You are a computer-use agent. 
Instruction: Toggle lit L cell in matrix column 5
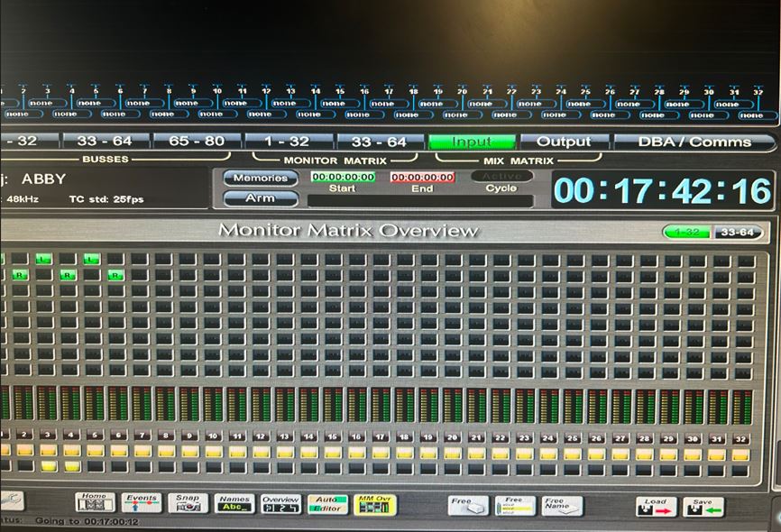[x=92, y=259]
